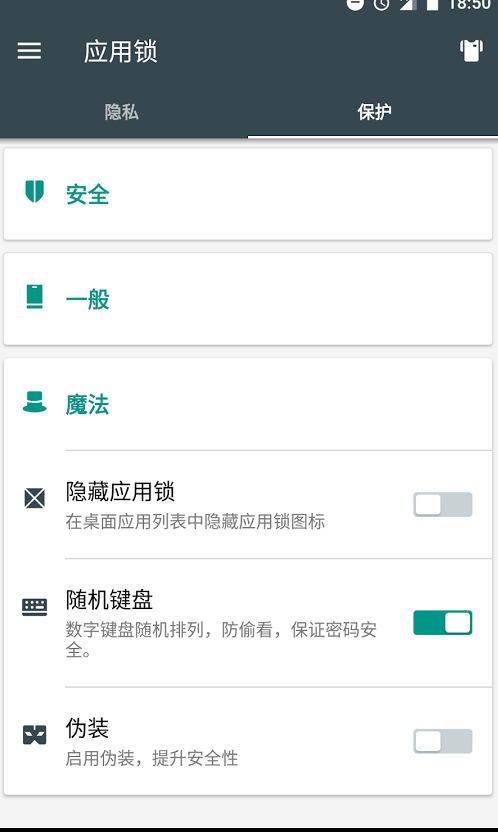Click the 随机键盘 setting title

109,600
